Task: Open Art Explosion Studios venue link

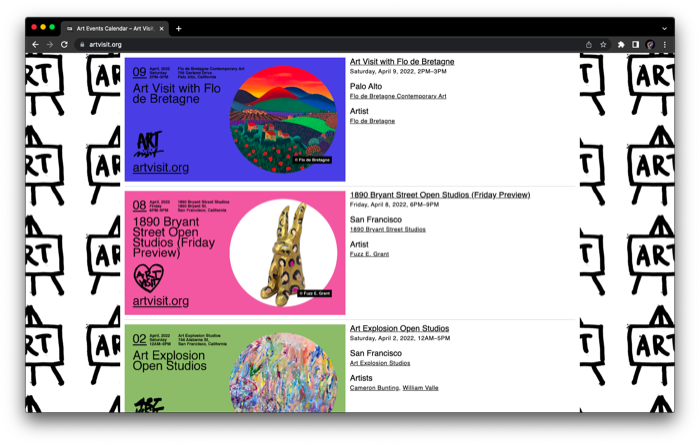Action: click(x=380, y=363)
